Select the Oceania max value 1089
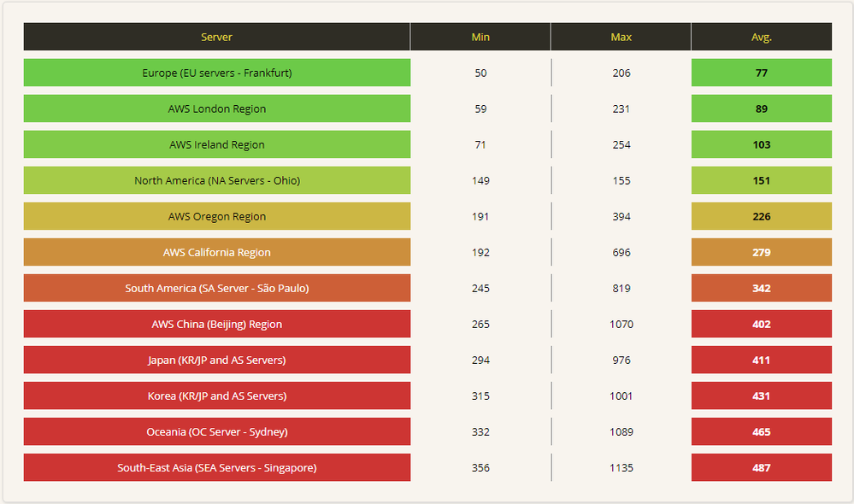The width and height of the screenshot is (854, 504). pos(621,431)
